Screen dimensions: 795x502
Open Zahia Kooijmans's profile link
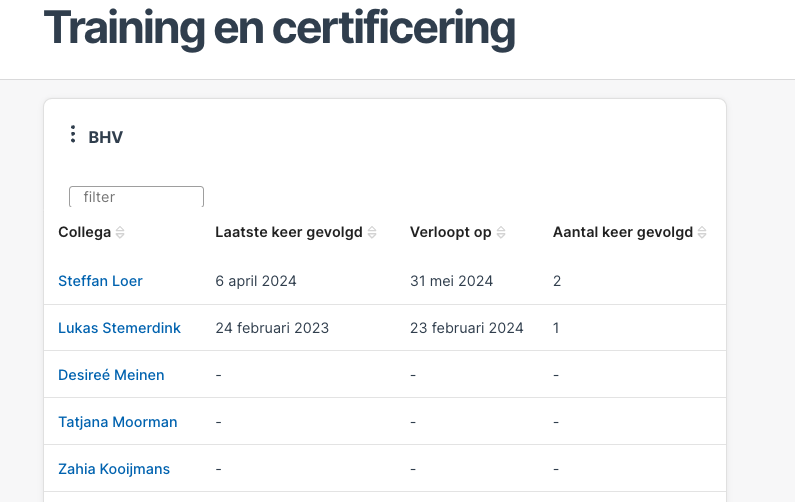(114, 469)
